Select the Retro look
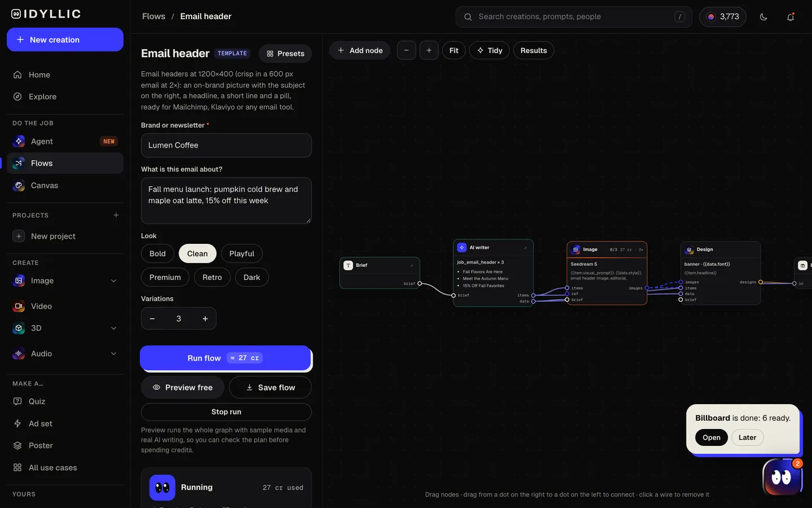Screen dimensions: 812x508 pyautogui.click(x=212, y=277)
